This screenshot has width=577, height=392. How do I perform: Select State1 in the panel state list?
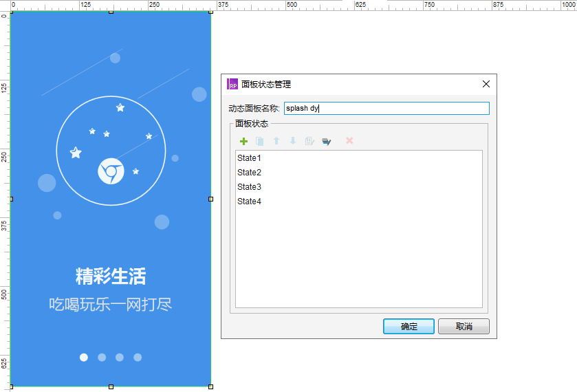[249, 158]
